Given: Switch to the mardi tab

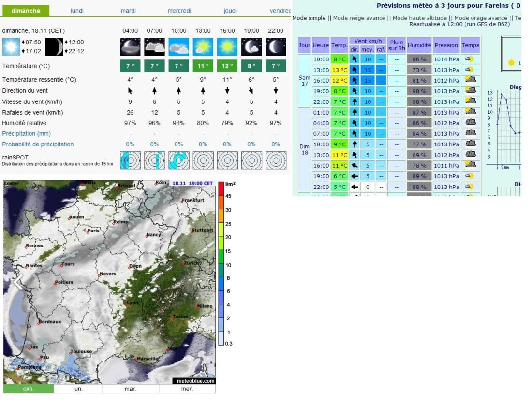Looking at the screenshot, I should [128, 11].
